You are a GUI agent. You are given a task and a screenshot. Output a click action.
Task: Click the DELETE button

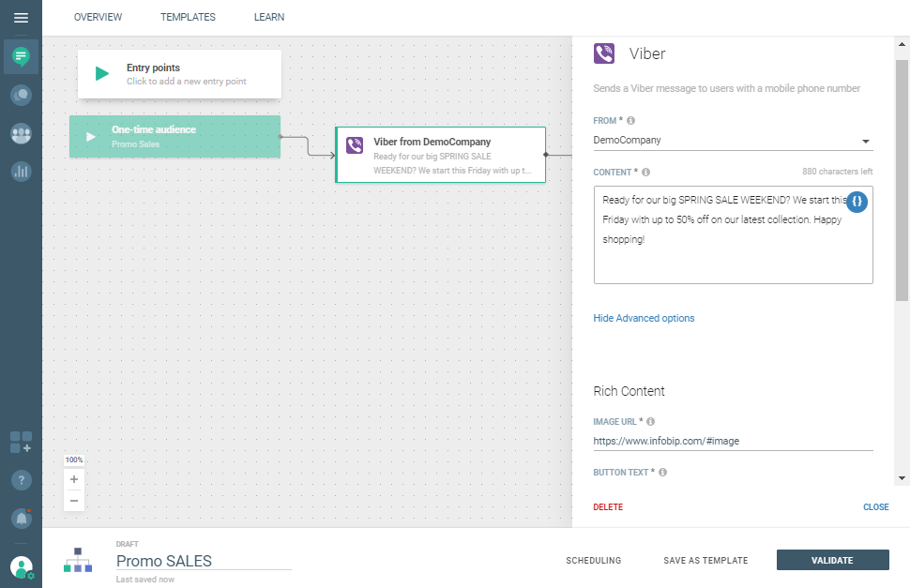click(608, 506)
